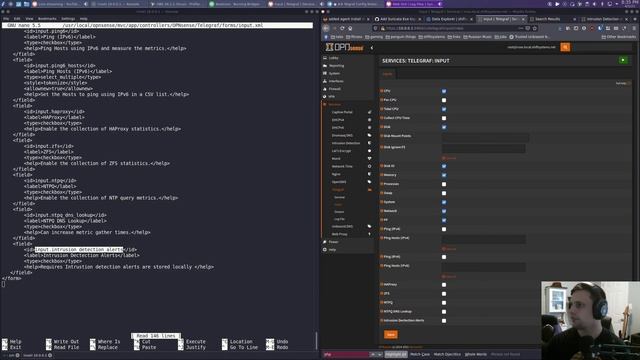
Task: Click the Disk Mount Points input field
Action: [x=485, y=138]
